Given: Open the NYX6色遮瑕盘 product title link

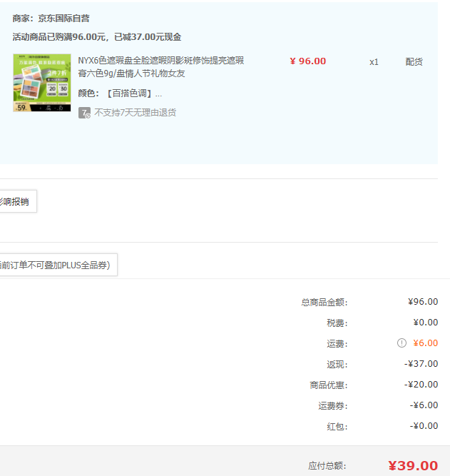Looking at the screenshot, I should pos(161,67).
